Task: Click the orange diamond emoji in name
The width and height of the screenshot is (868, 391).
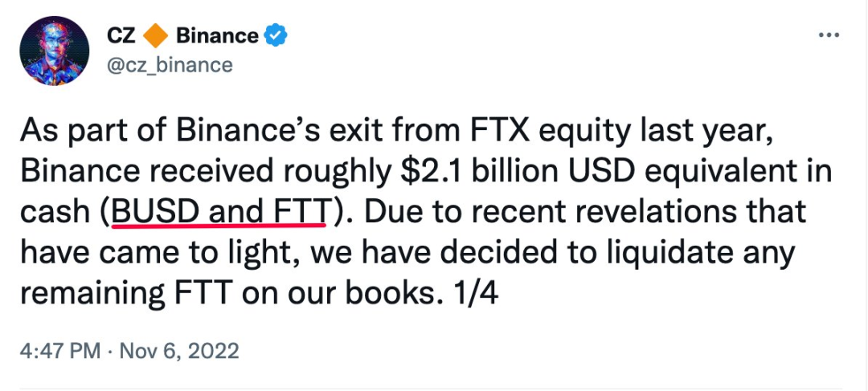Action: pos(156,36)
